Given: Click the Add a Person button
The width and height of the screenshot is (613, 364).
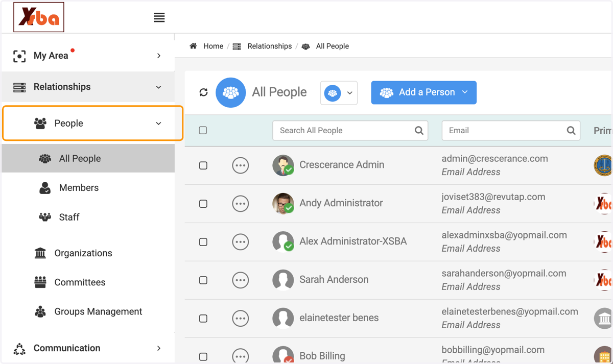Looking at the screenshot, I should (423, 92).
